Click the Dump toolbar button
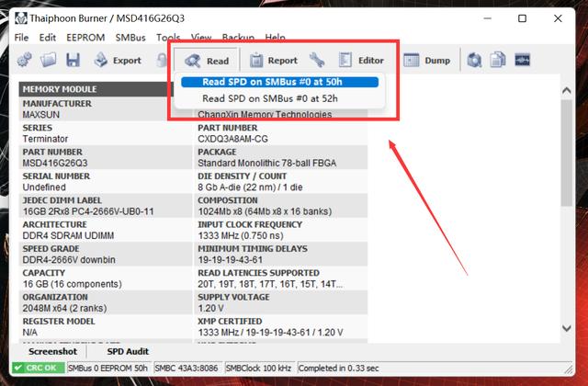Viewport: 588px width, 386px height. click(426, 60)
